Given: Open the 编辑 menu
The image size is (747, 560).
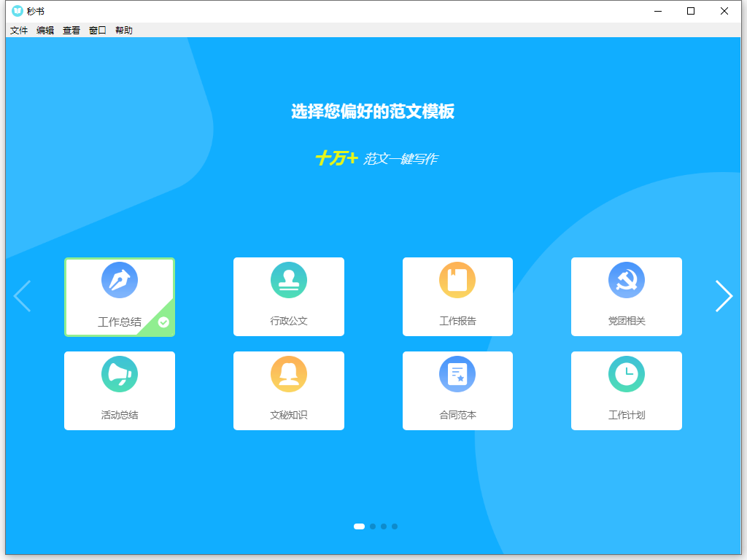Looking at the screenshot, I should tap(45, 31).
